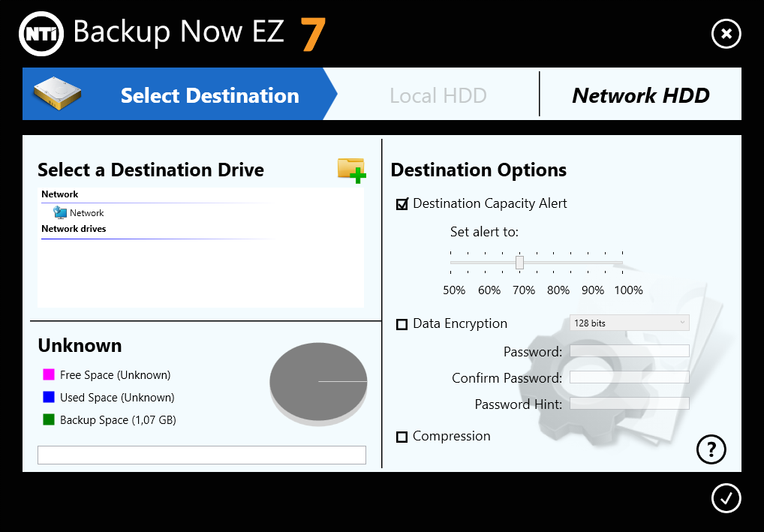Click the Confirm Password field
This screenshot has height=532, width=764.
click(x=629, y=377)
